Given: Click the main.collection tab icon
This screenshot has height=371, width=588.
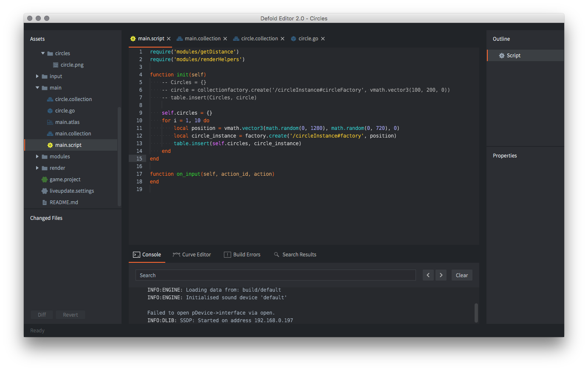Looking at the screenshot, I should (x=180, y=39).
